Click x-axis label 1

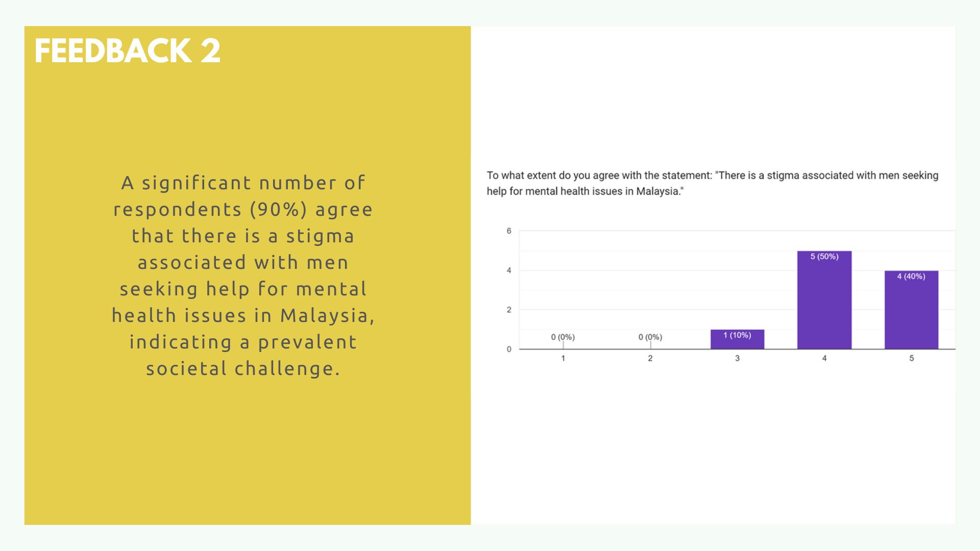click(x=563, y=358)
